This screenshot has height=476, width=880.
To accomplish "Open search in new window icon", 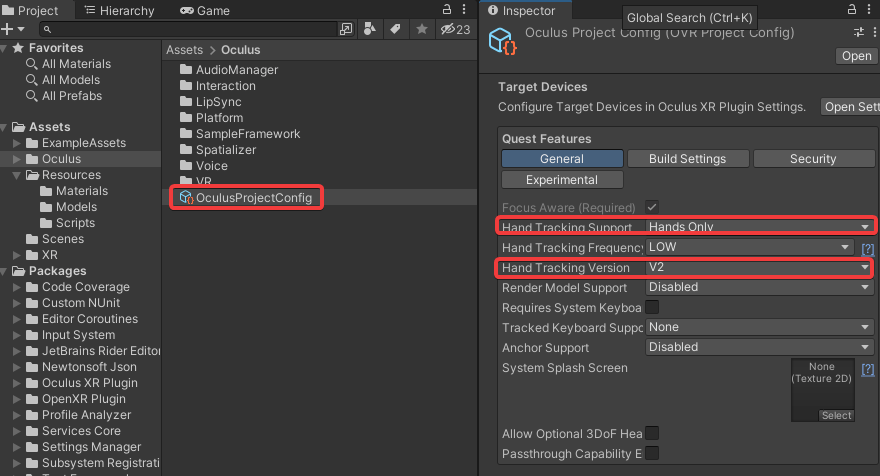I will (346, 29).
